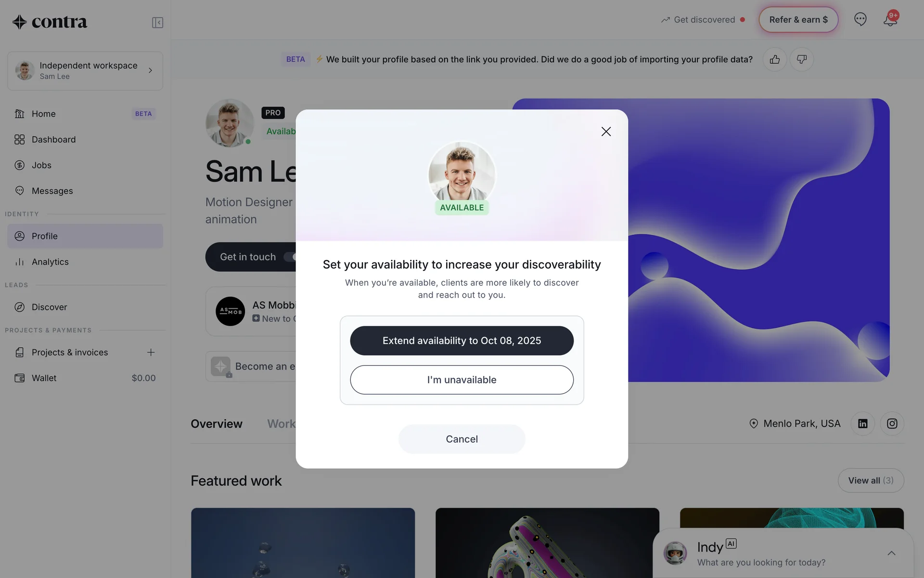924x578 pixels.
Task: Collapse the sidebar with the panel icon
Action: point(157,23)
